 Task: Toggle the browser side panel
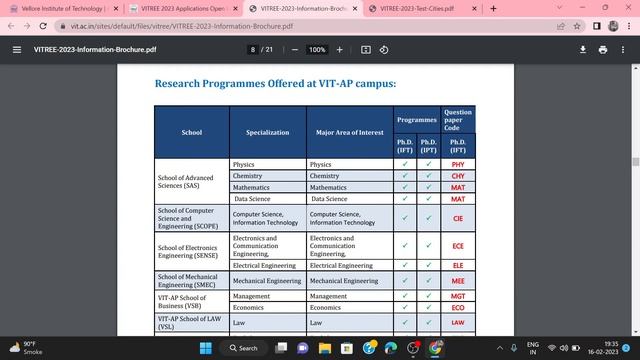[x=597, y=26]
